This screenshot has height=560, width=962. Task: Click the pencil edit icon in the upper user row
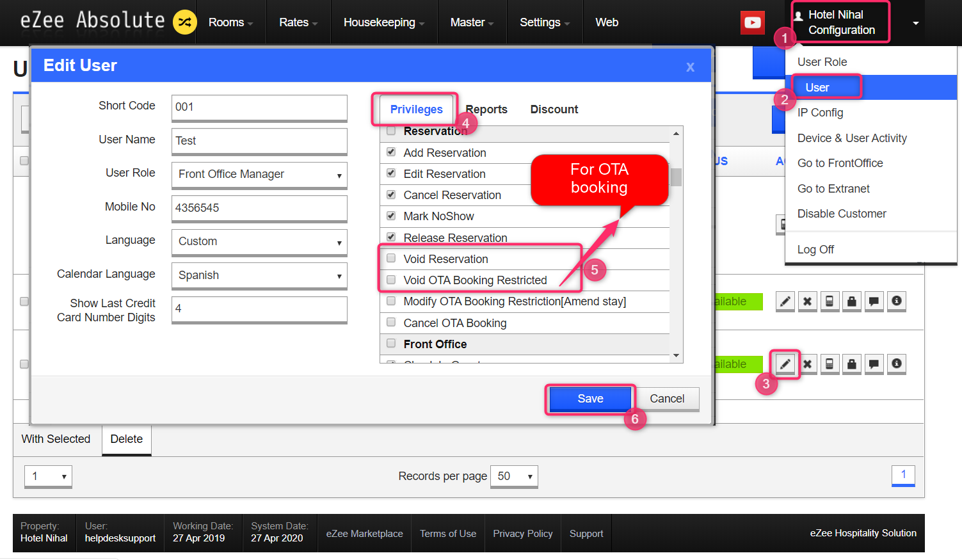click(x=785, y=301)
